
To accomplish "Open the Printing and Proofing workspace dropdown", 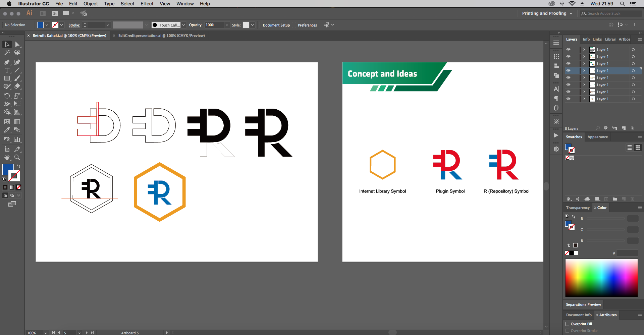I will point(547,13).
